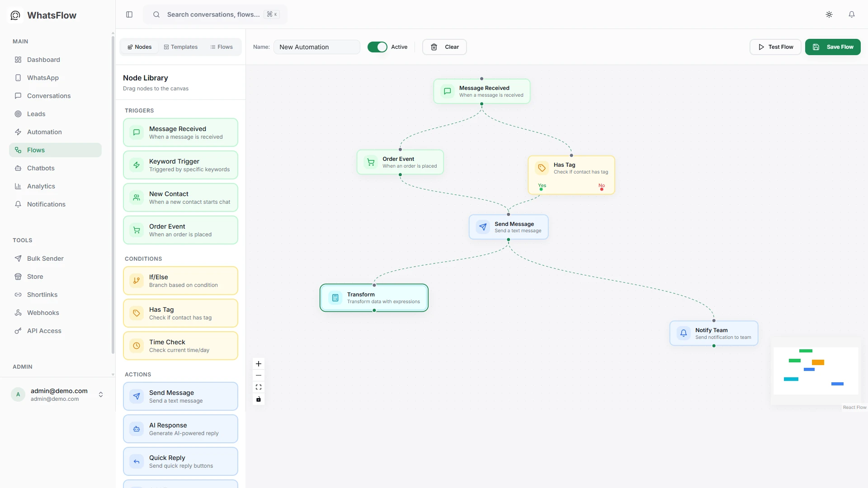This screenshot has width=868, height=488.
Task: Click Quick Reply arrow icon in library
Action: click(x=137, y=461)
